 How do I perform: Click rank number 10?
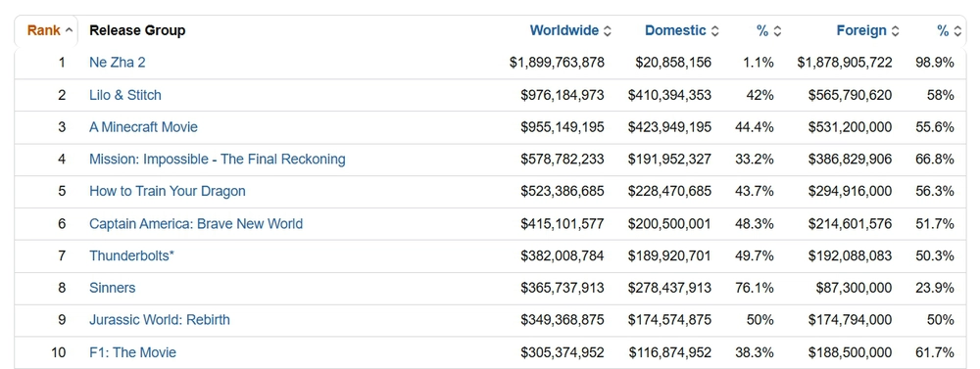click(58, 352)
